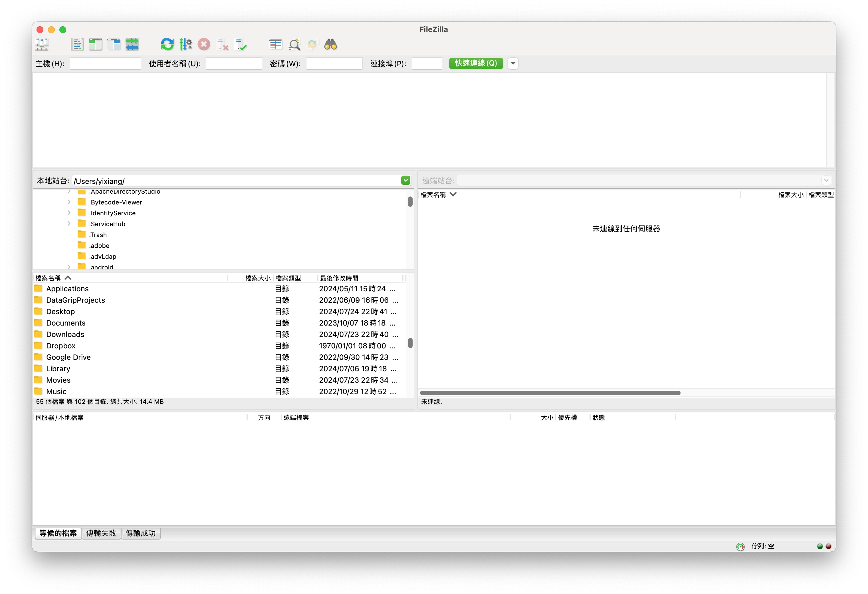Switch to the 等候的檔案 tab
This screenshot has height=594, width=868.
pos(58,533)
